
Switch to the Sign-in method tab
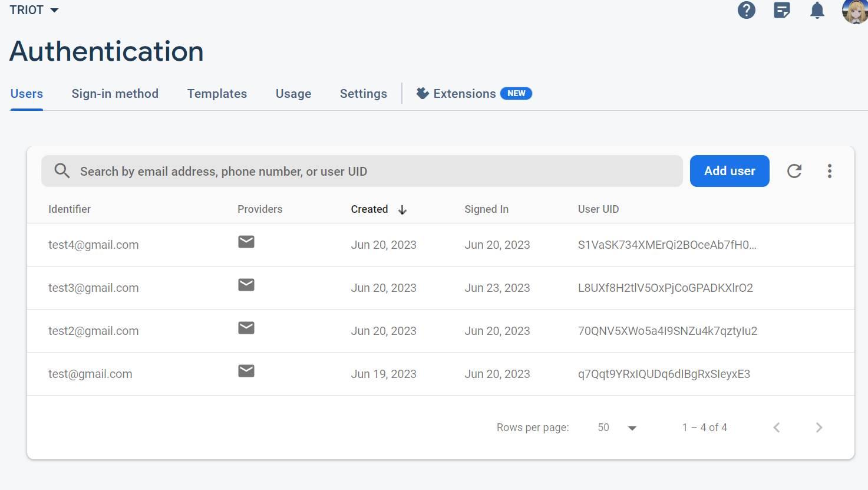coord(115,94)
